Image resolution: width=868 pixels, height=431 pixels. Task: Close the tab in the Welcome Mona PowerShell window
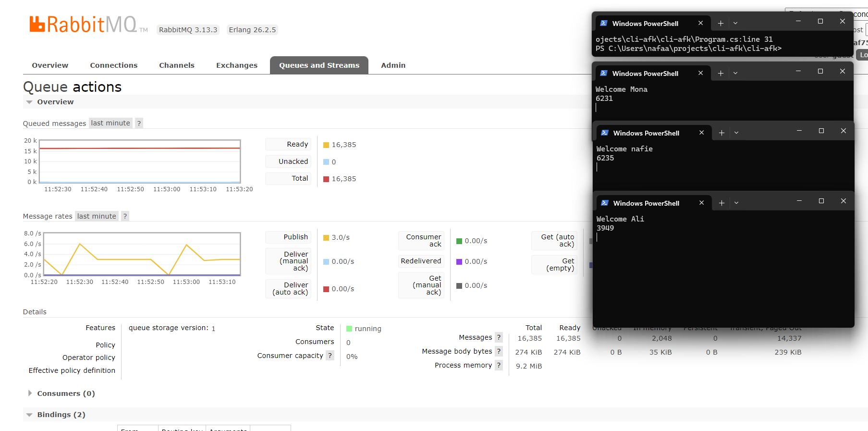pos(700,73)
